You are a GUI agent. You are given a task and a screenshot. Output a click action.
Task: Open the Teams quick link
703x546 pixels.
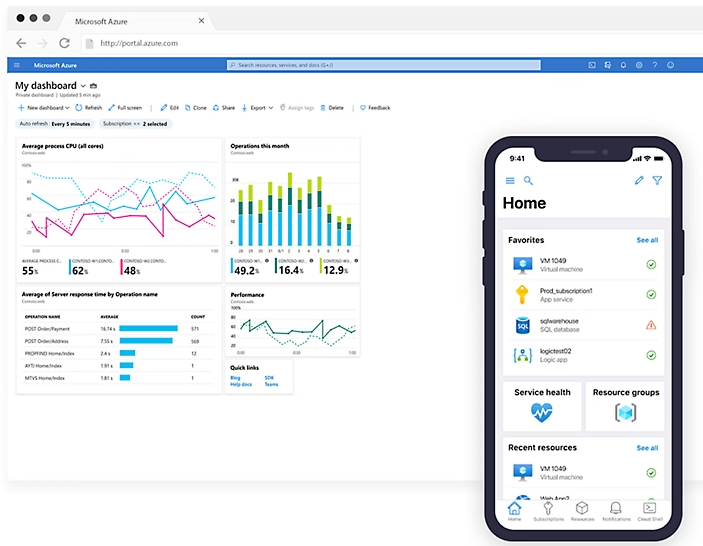pyautogui.click(x=271, y=384)
